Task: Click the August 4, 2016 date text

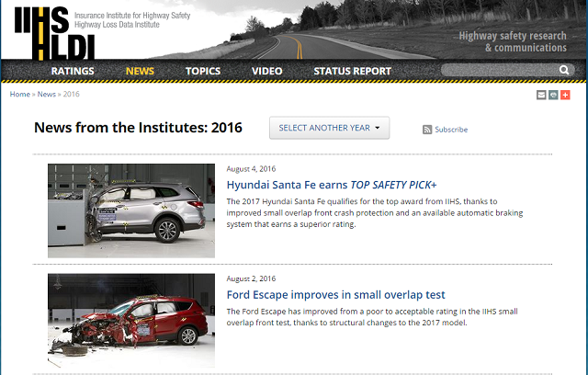Action: pos(251,169)
